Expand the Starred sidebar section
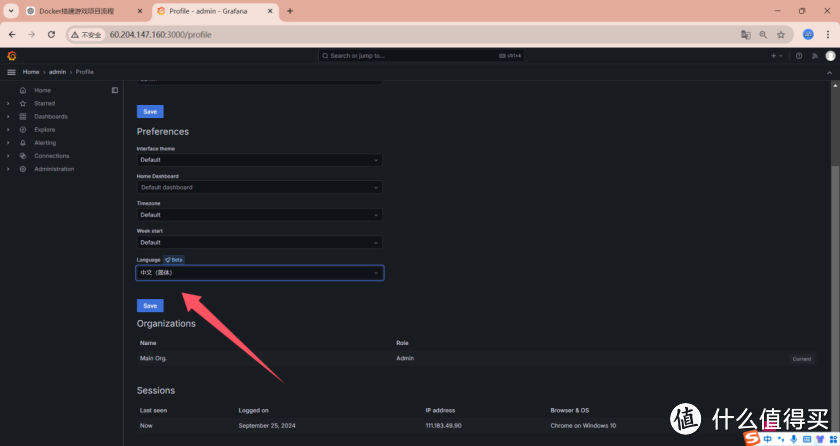Screen dimensions: 840x446 (x=8, y=103)
